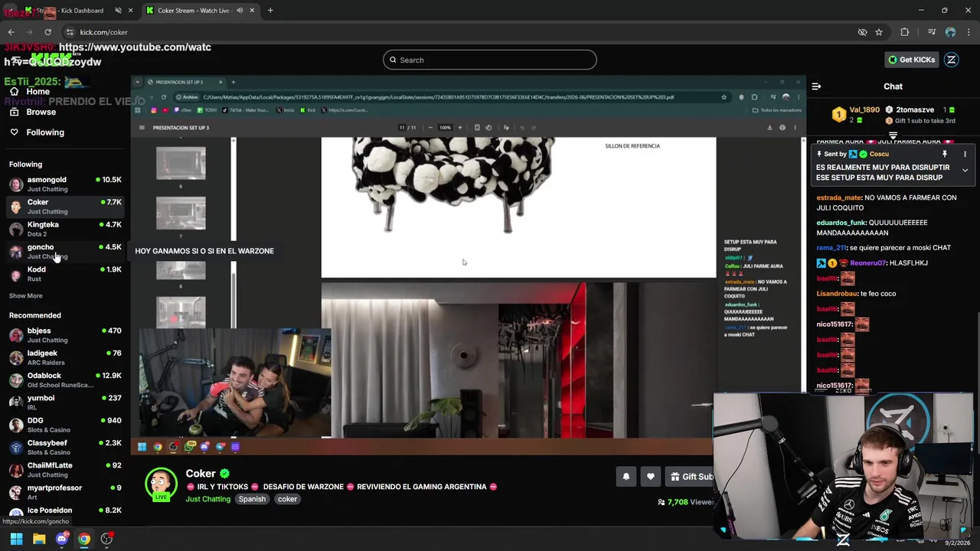Open Kodd's Rust channel

pyautogui.click(x=65, y=273)
